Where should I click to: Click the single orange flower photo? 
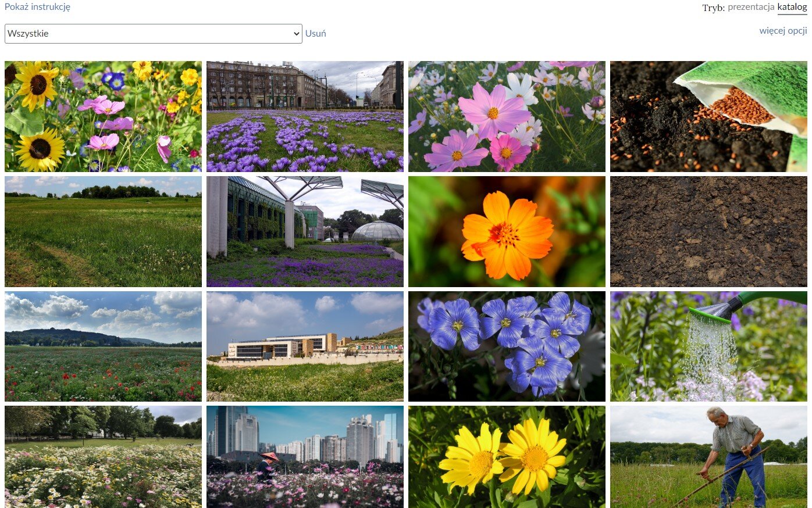tap(507, 231)
